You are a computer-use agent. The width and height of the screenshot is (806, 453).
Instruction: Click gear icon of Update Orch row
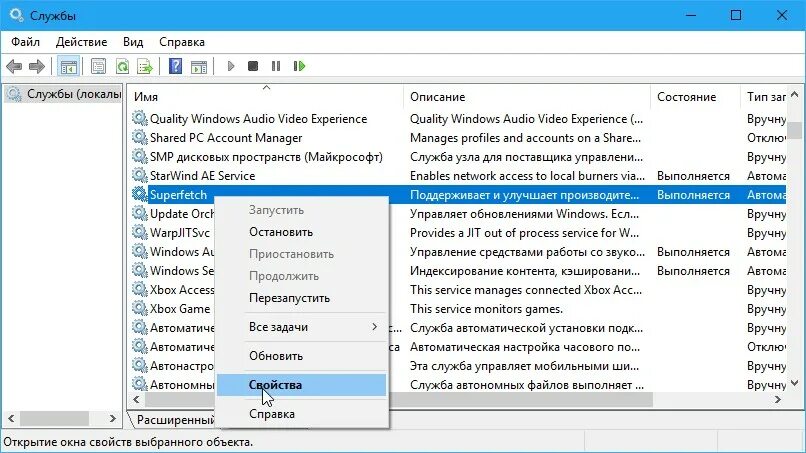(139, 213)
